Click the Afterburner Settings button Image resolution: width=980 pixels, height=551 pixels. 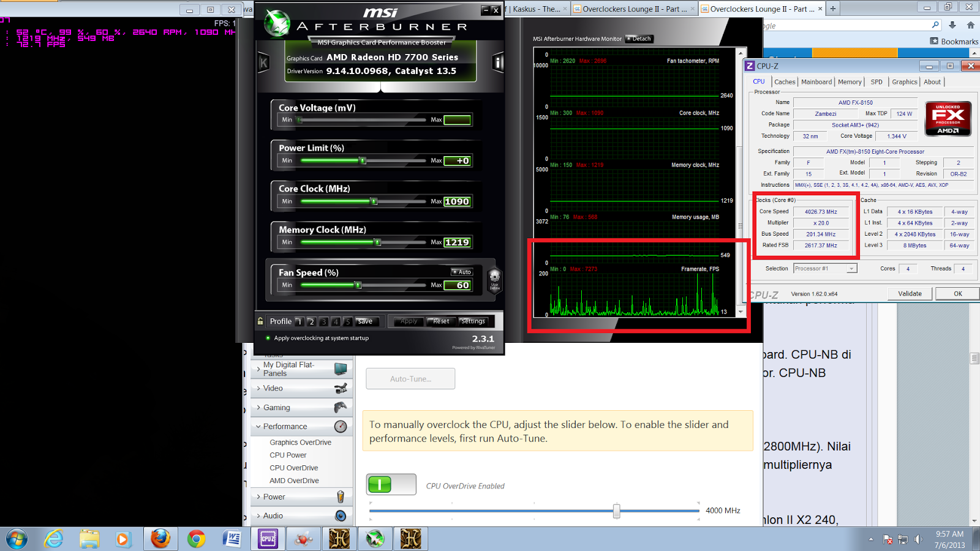(472, 321)
